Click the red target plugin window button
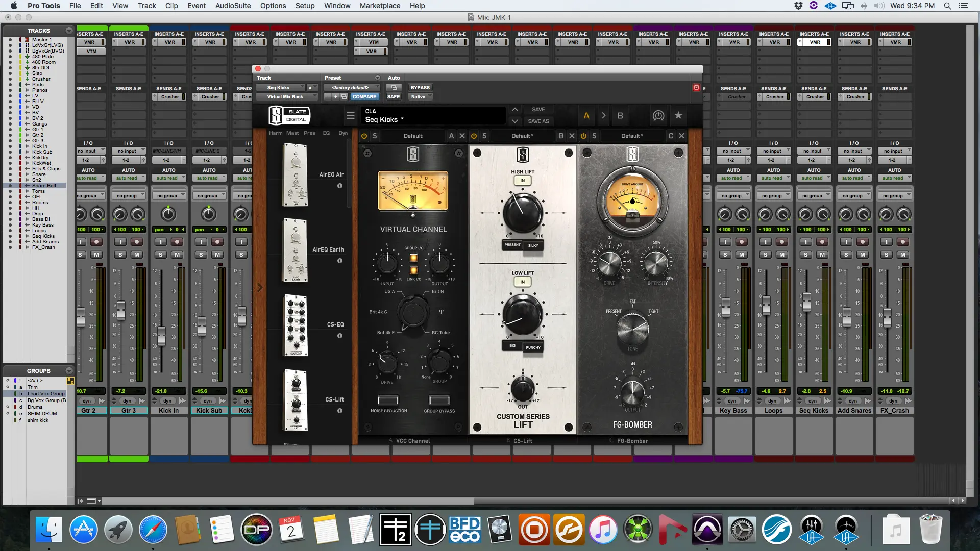Image resolution: width=980 pixels, height=551 pixels. tap(696, 88)
